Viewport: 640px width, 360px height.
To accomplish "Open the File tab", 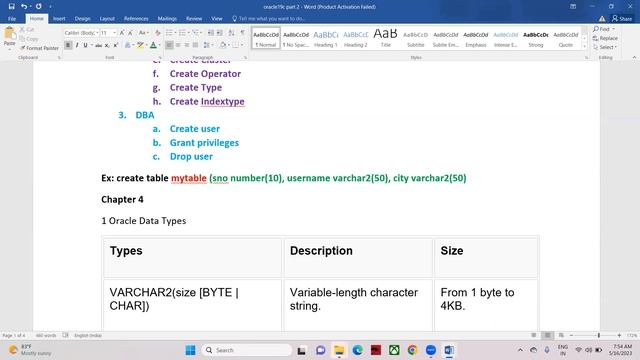I will pyautogui.click(x=12, y=18).
